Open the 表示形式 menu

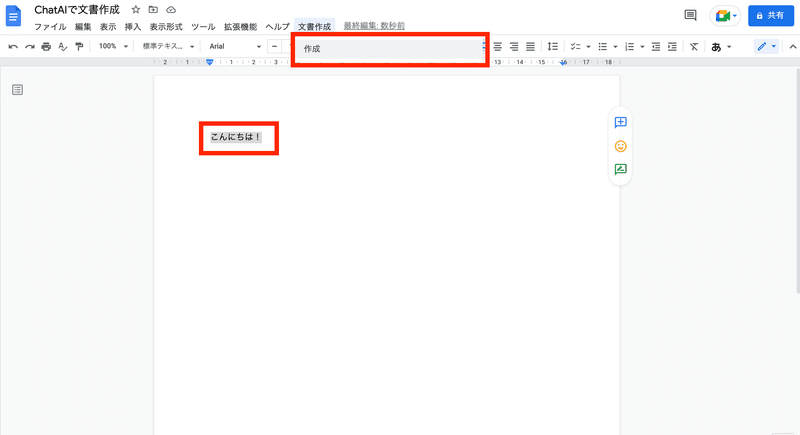[166, 27]
